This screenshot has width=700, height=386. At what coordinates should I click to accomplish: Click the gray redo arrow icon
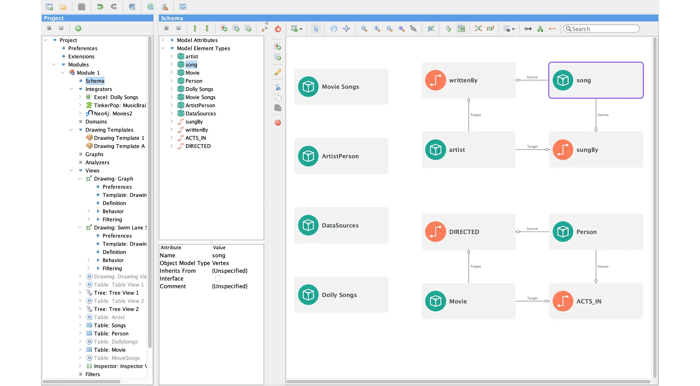click(114, 7)
